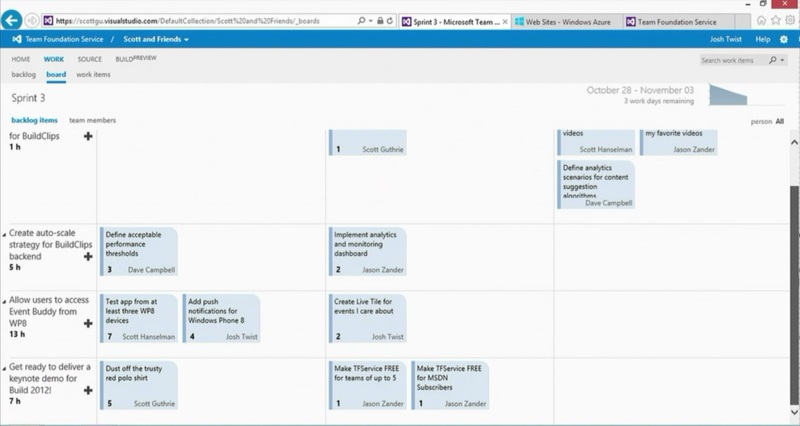
Task: Add task to Get ready to deliver keynote row
Action: tap(88, 390)
